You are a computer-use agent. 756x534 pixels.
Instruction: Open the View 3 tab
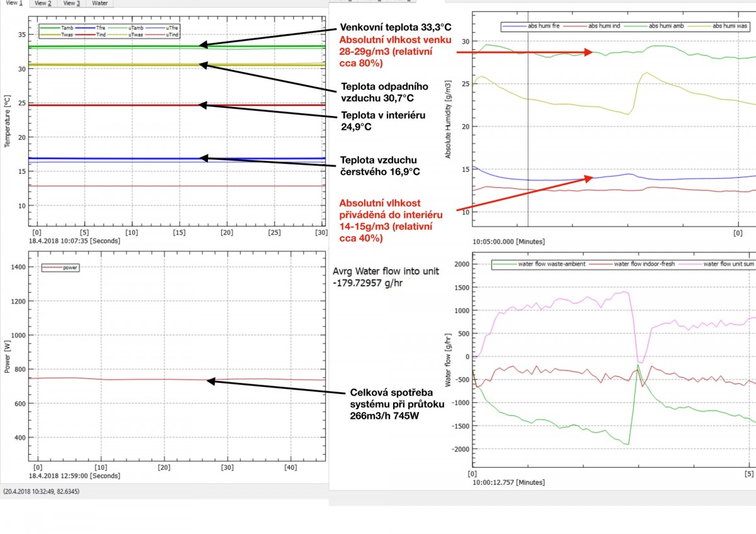(x=71, y=3)
